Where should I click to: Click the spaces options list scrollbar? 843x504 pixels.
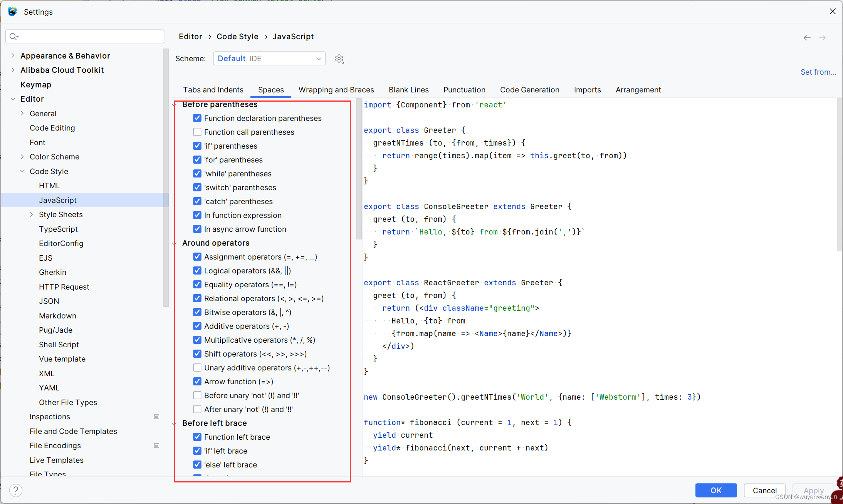coord(359,169)
